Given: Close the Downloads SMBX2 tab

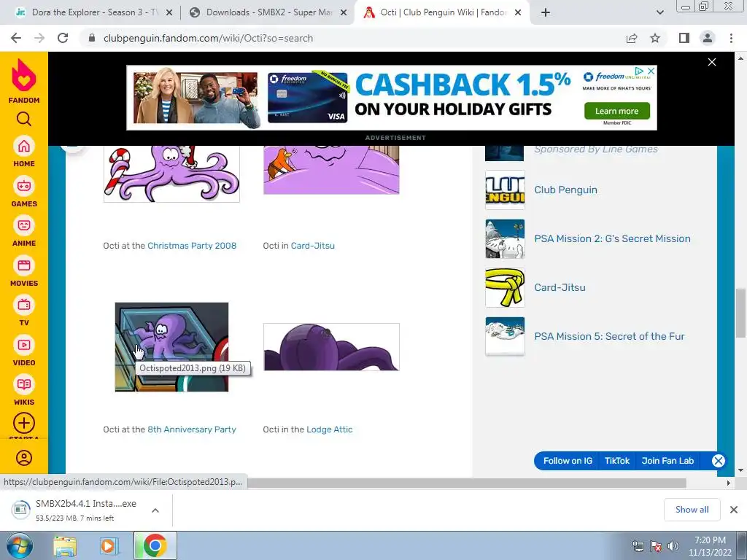Looking at the screenshot, I should (x=344, y=13).
